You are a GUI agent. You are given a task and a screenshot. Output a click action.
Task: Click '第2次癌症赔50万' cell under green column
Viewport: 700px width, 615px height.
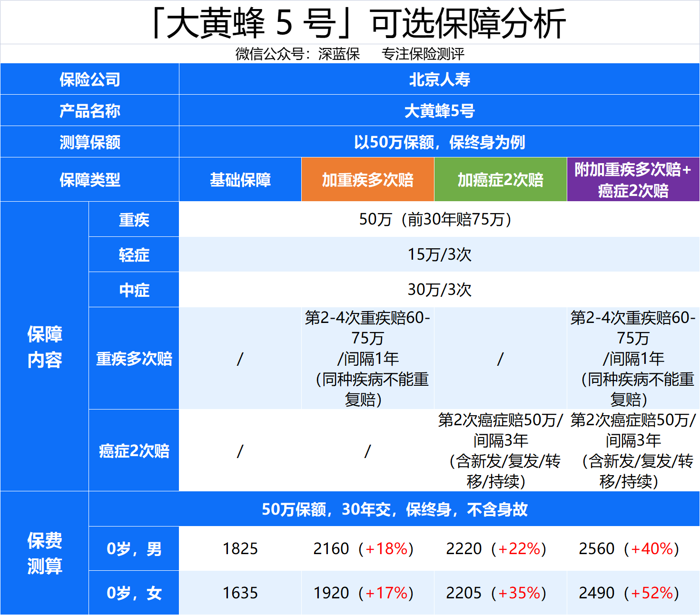pos(501,450)
